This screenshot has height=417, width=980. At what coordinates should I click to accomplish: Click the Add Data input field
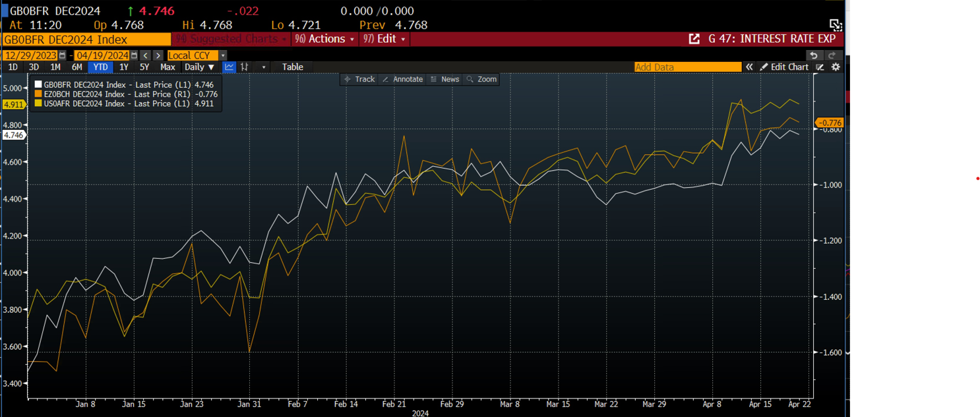[x=687, y=67]
